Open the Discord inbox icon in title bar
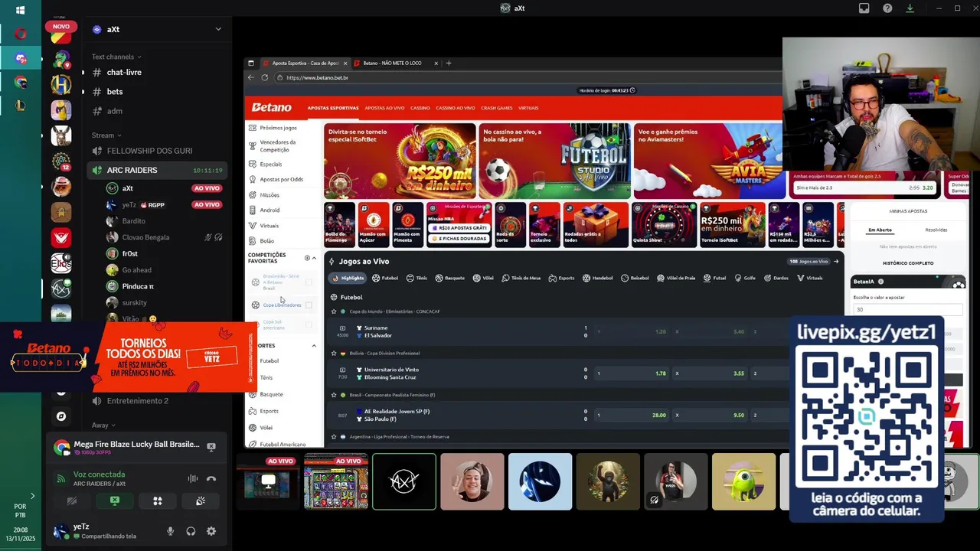The image size is (980, 551). point(864,8)
